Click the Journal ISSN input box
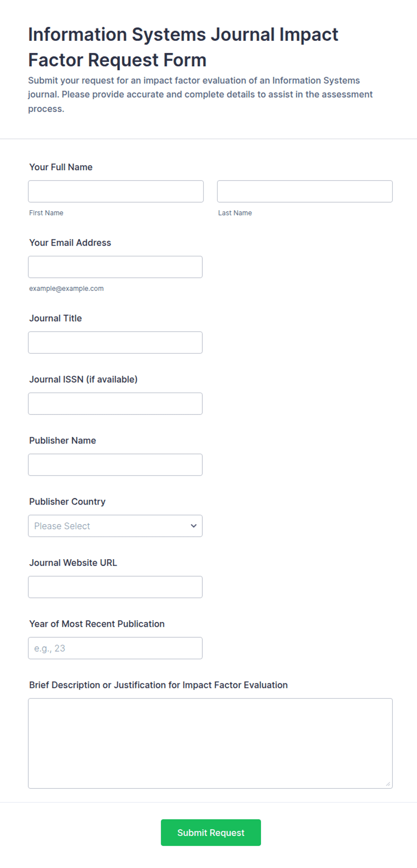Screen dimensions: 417x868 (x=115, y=404)
